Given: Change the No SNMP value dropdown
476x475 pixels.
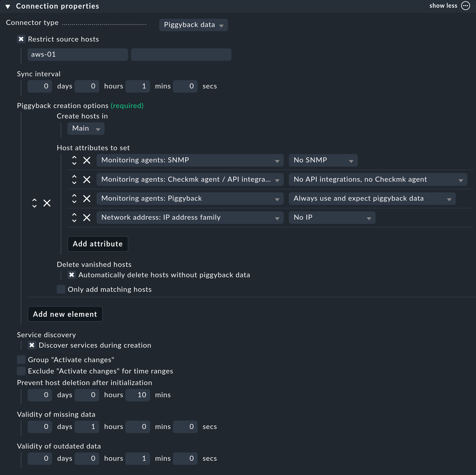Looking at the screenshot, I should click(323, 160).
